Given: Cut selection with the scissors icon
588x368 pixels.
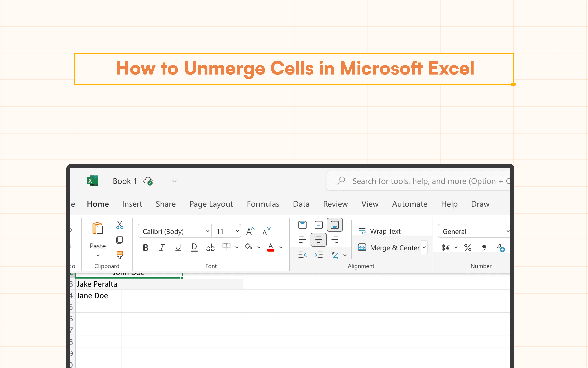Looking at the screenshot, I should click(x=120, y=225).
